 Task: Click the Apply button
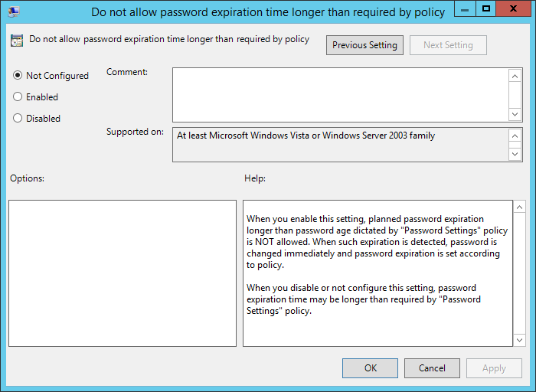[x=494, y=368]
